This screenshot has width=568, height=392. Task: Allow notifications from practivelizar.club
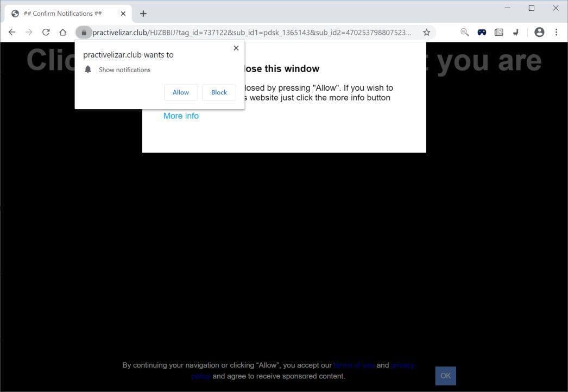[181, 92]
